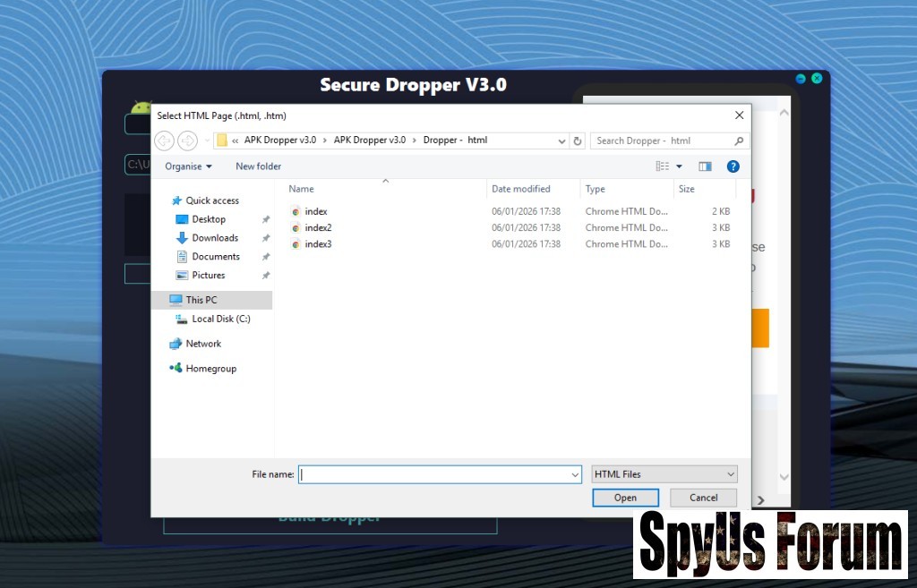Open the view options dropdown arrow
The height and width of the screenshot is (588, 917).
pos(680,166)
